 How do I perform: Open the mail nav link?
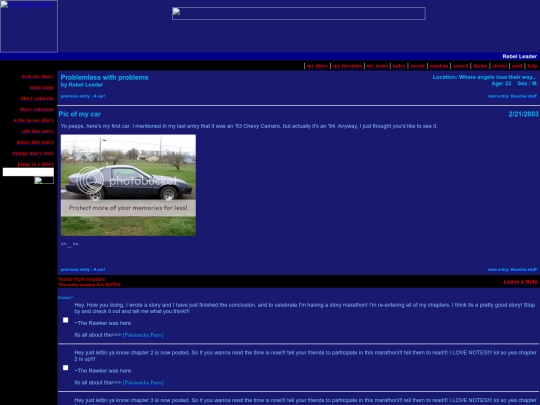click(x=517, y=66)
